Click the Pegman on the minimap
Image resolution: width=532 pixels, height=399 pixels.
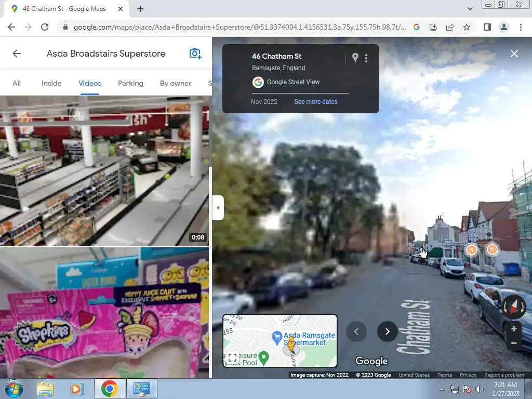point(291,345)
